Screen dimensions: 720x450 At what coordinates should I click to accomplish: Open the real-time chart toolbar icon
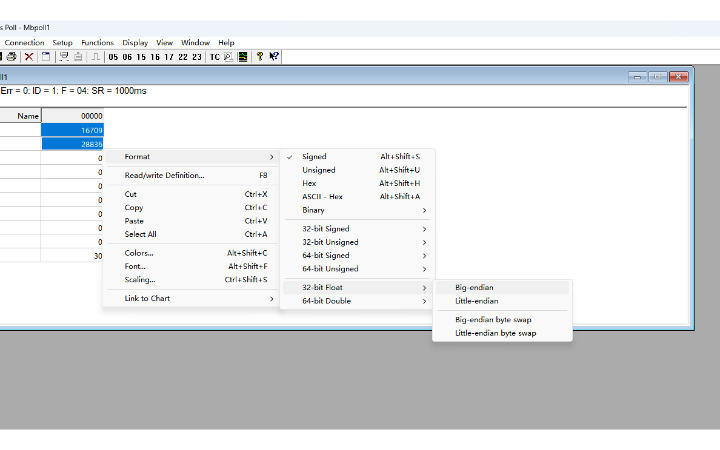[242, 56]
